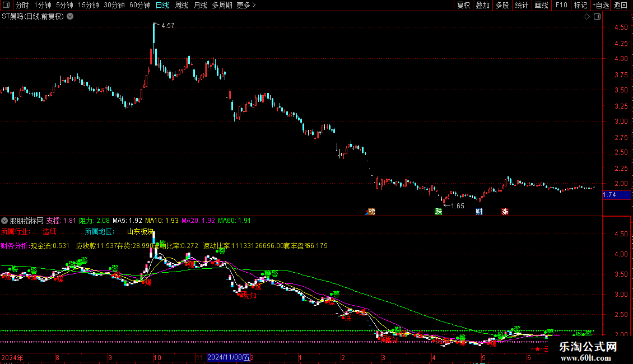Expand the 股朋指标网 indicator dropdown

(x=6, y=221)
